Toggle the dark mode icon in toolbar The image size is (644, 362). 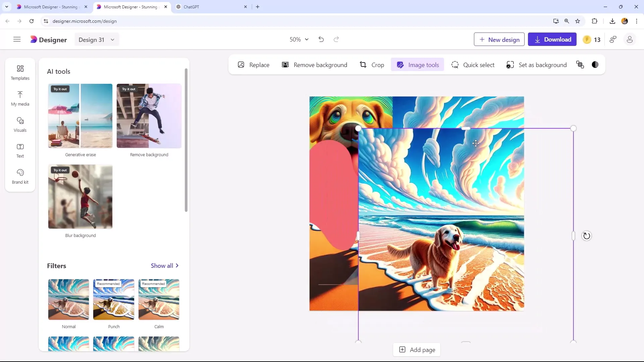coord(597,65)
